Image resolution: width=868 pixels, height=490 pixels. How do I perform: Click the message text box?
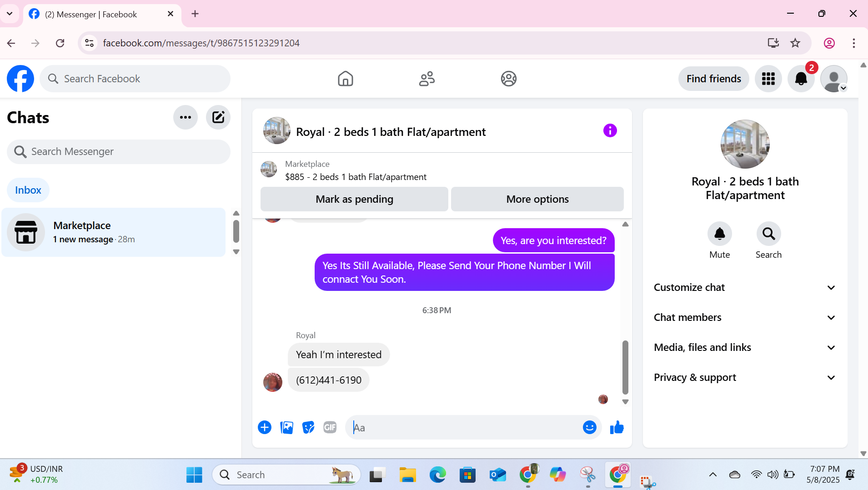click(464, 427)
